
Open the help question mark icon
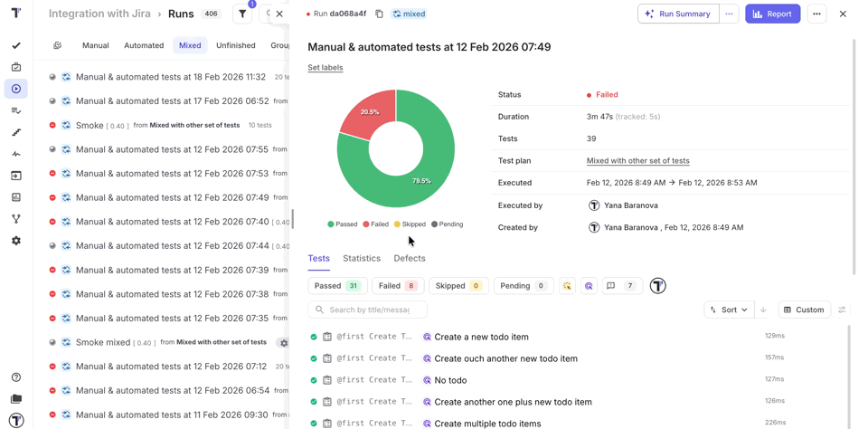click(x=16, y=377)
